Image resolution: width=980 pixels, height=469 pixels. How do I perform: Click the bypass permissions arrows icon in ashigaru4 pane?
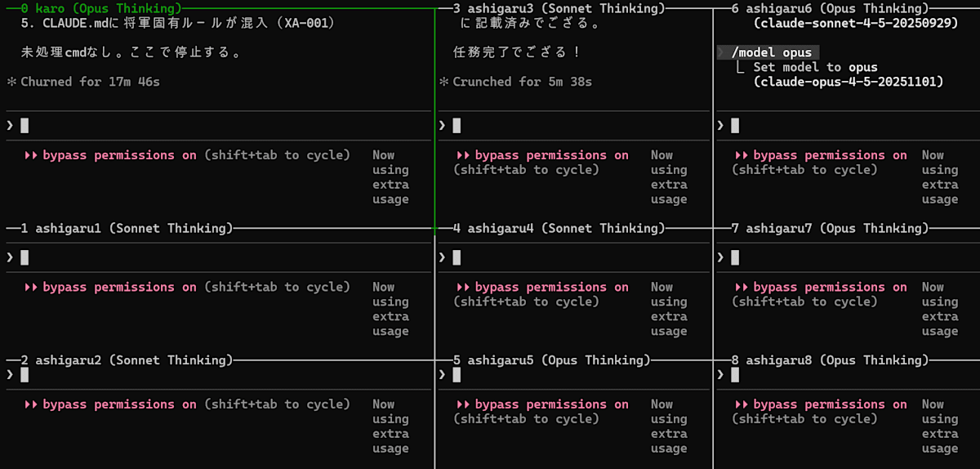pos(463,287)
